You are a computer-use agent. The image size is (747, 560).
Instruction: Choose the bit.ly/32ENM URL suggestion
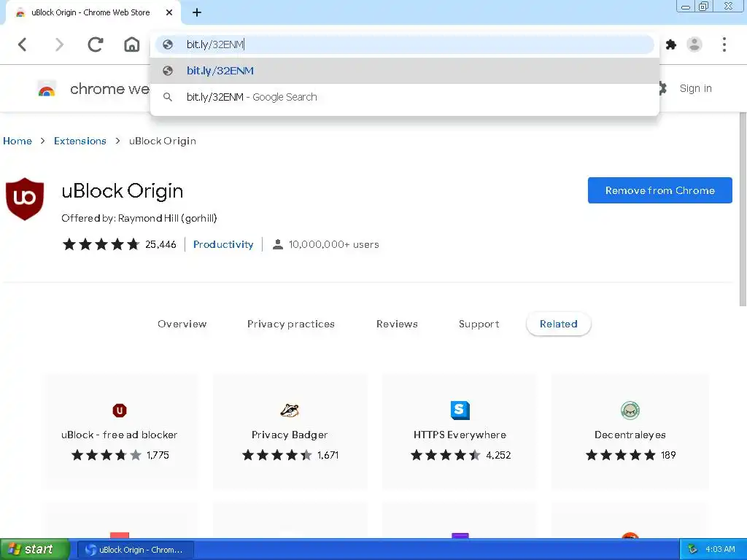click(x=405, y=71)
